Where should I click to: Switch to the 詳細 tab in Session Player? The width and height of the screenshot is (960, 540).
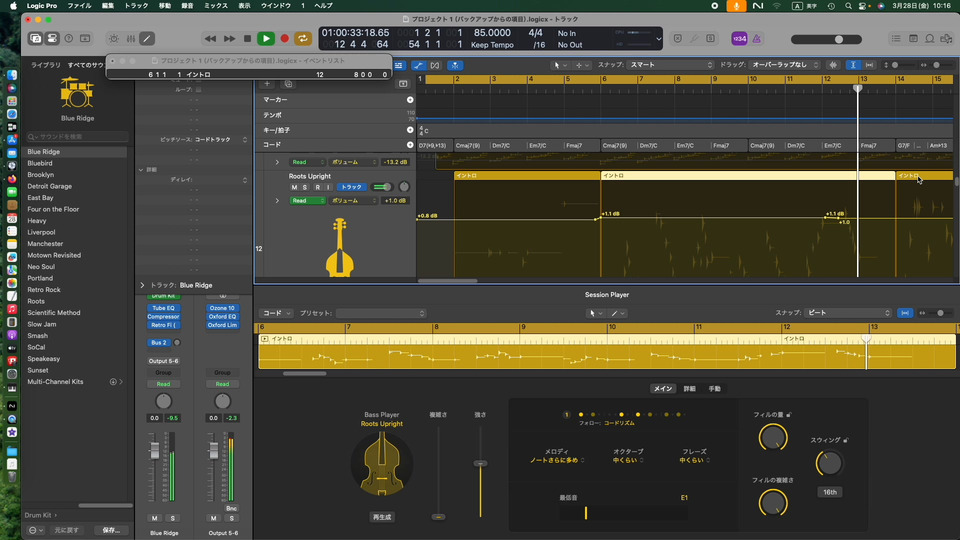coord(690,388)
